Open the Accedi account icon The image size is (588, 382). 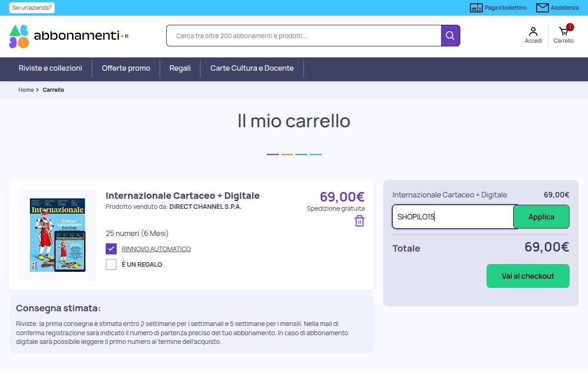point(533,35)
